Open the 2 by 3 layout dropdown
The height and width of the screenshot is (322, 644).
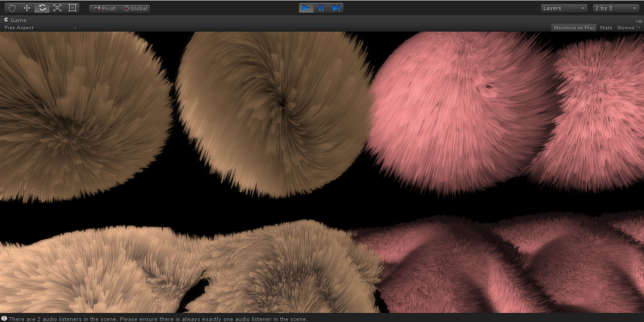(615, 8)
